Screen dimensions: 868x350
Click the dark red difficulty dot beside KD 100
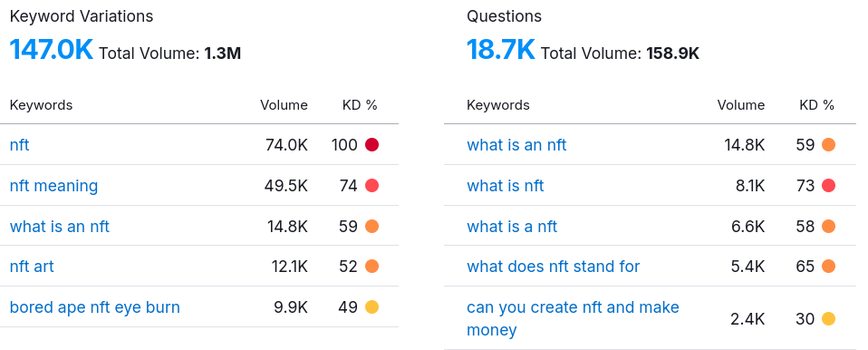(x=372, y=145)
